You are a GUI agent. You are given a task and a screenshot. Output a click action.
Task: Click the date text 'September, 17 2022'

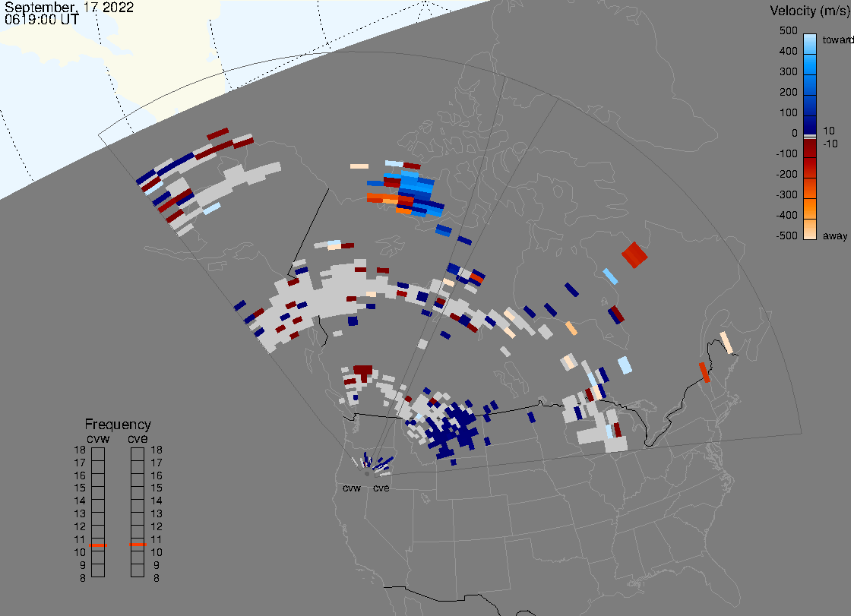pos(69,7)
